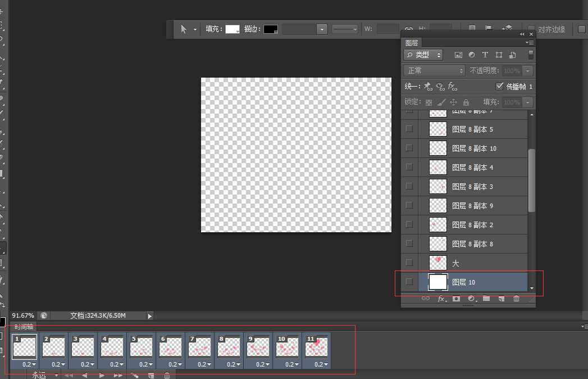
Task: Click the 填充 white color swatch
Action: pyautogui.click(x=232, y=29)
